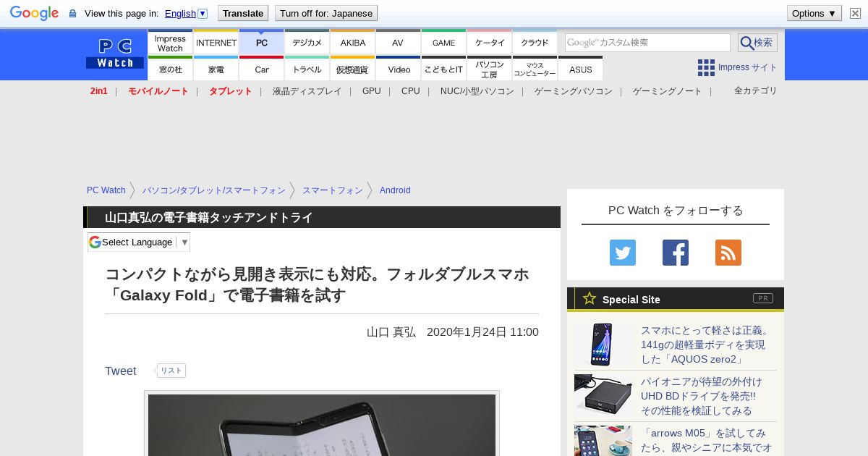This screenshot has height=456, width=868.
Task: Click the NUC/小型パソコン category link
Action: (x=477, y=91)
